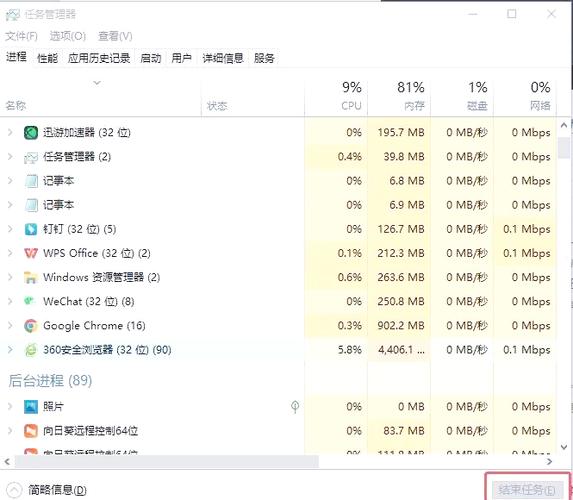The image size is (573, 500).
Task: Switch to the 用户 tab
Action: coord(182,58)
